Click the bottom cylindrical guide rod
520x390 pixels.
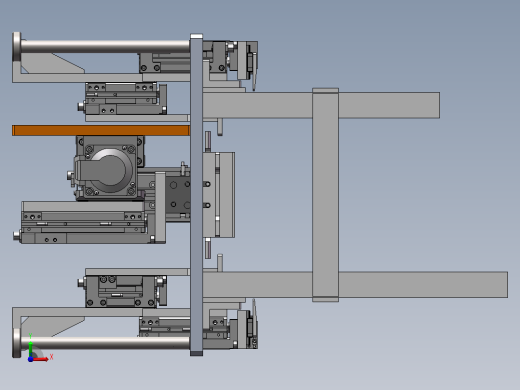click(x=105, y=343)
